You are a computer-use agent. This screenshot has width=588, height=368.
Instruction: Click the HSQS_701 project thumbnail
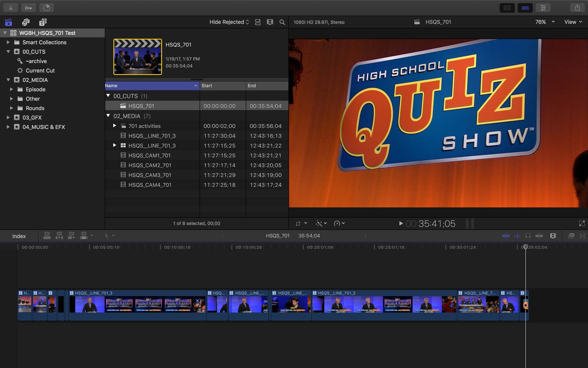click(x=138, y=57)
